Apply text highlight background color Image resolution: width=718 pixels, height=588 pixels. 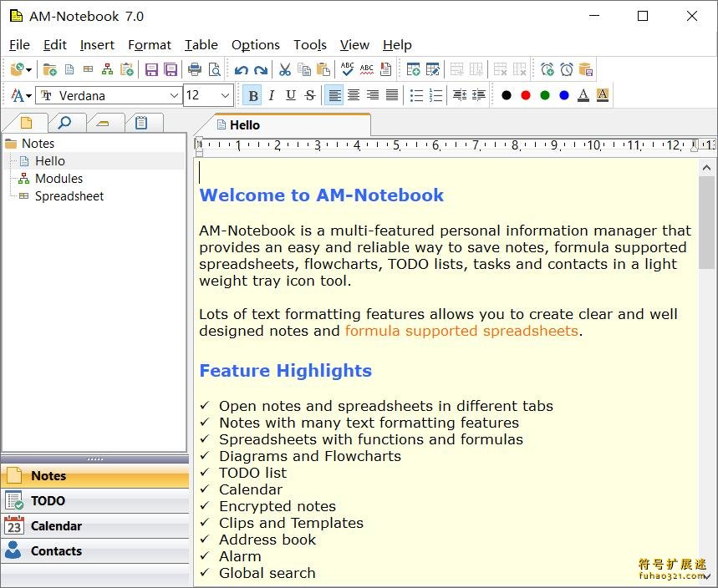click(x=603, y=95)
